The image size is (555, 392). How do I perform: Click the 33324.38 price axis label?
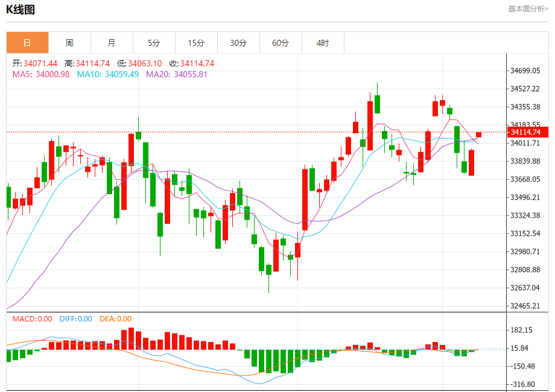click(525, 215)
